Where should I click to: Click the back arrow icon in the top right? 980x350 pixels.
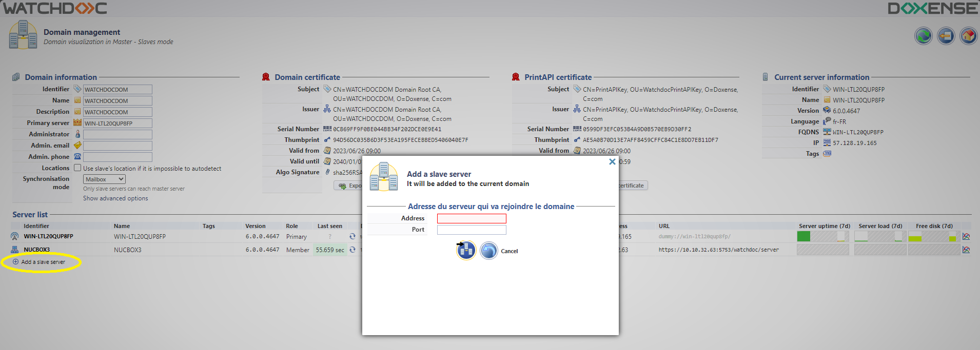click(x=946, y=36)
